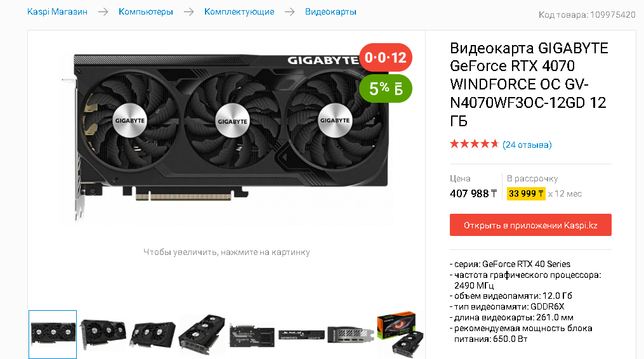This screenshot has width=644, height=359.
Task: Open the Комплектующие breadcrumb link
Action: tap(239, 12)
